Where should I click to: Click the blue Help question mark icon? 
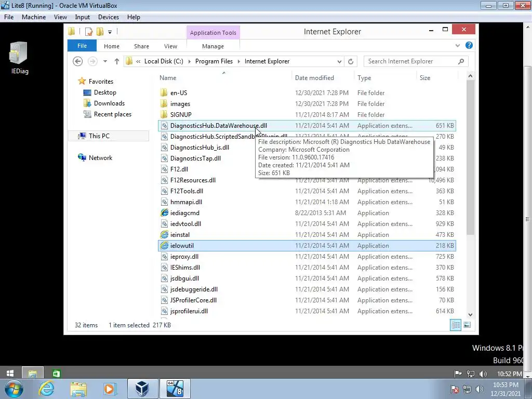(469, 46)
